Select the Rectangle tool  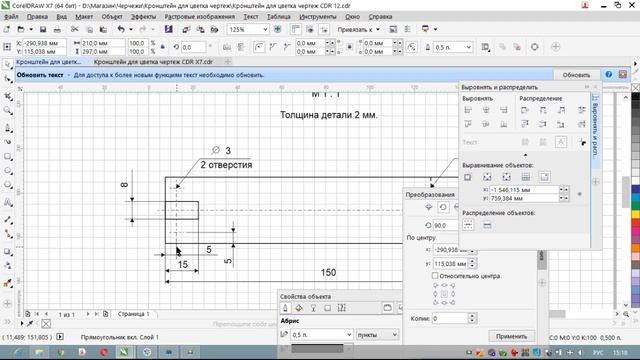(x=7, y=156)
